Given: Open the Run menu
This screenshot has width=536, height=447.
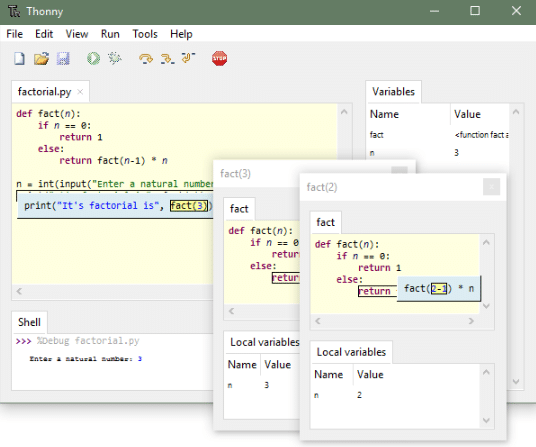Looking at the screenshot, I should [110, 34].
